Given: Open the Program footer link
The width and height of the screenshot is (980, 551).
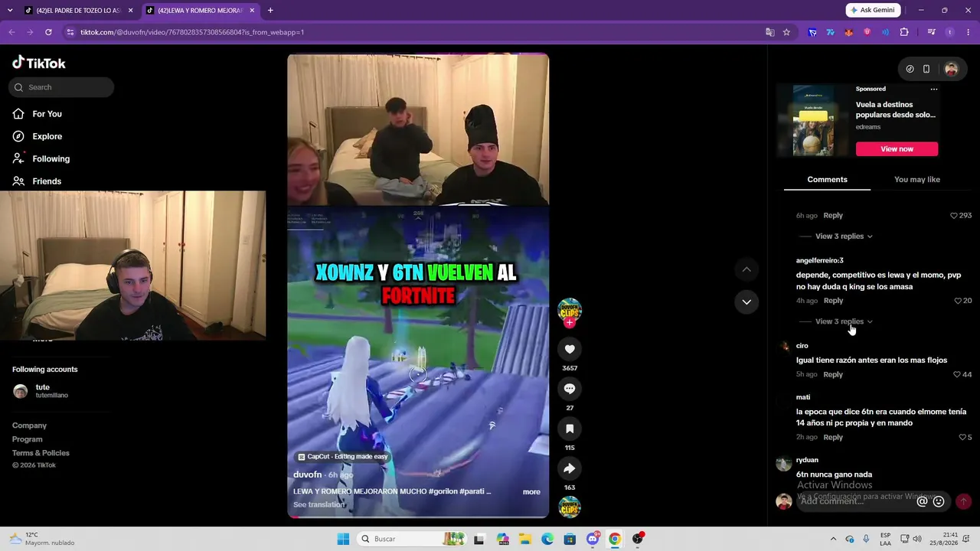Looking at the screenshot, I should coord(28,439).
